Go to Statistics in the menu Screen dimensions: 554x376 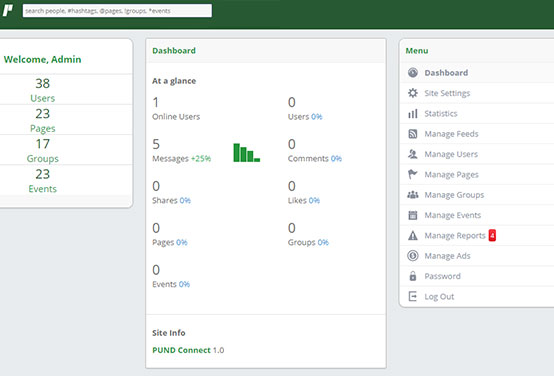pos(441,113)
